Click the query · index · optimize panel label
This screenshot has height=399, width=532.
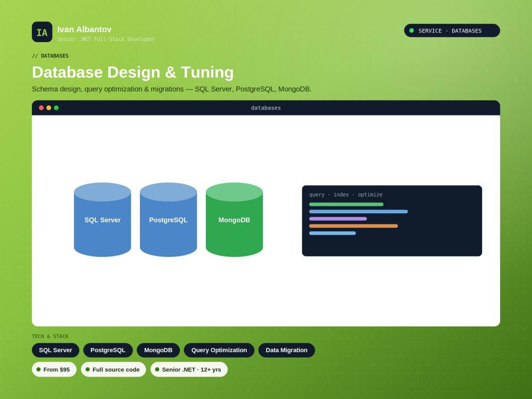(345, 195)
